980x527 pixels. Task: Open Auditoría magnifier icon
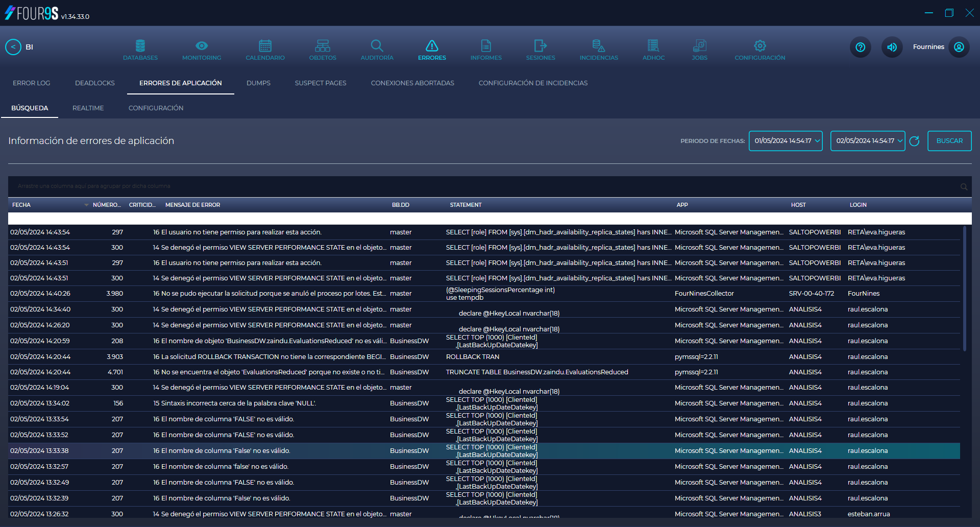[x=377, y=46]
